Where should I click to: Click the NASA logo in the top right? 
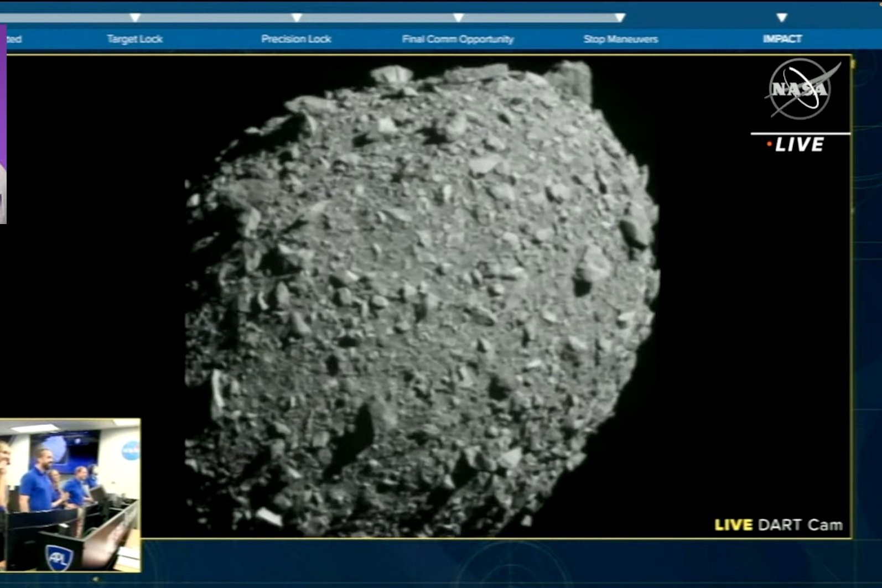[x=801, y=89]
